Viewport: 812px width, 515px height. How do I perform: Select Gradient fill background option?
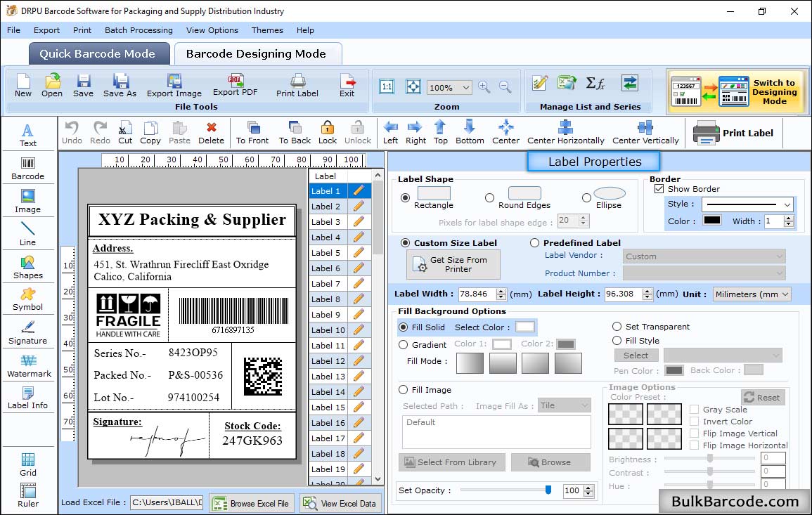point(404,345)
